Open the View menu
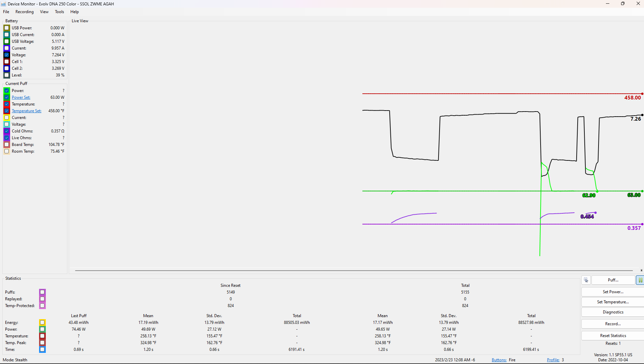Viewport: 644px width, 364px height. point(44,12)
